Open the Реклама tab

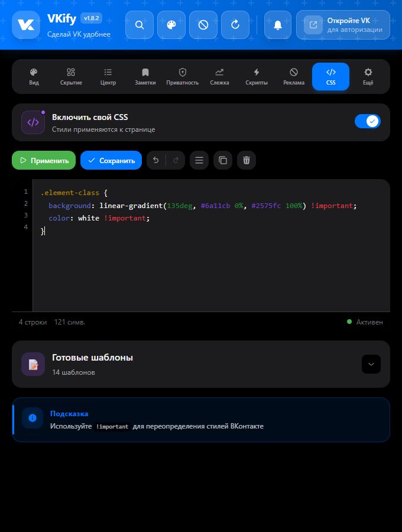(294, 77)
